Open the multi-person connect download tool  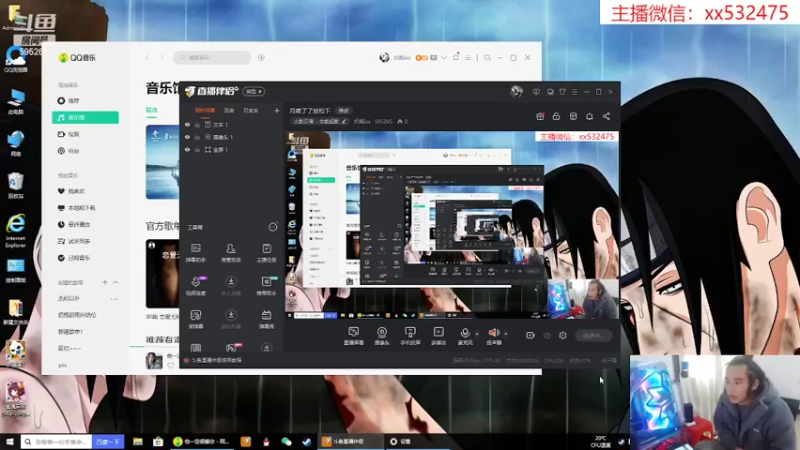pyautogui.click(x=231, y=286)
